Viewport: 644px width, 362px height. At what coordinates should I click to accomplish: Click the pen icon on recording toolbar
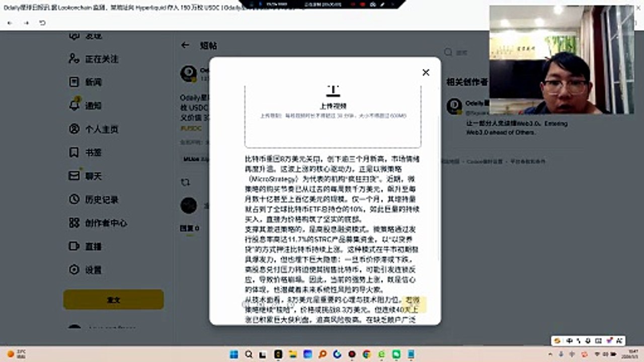[383, 4]
